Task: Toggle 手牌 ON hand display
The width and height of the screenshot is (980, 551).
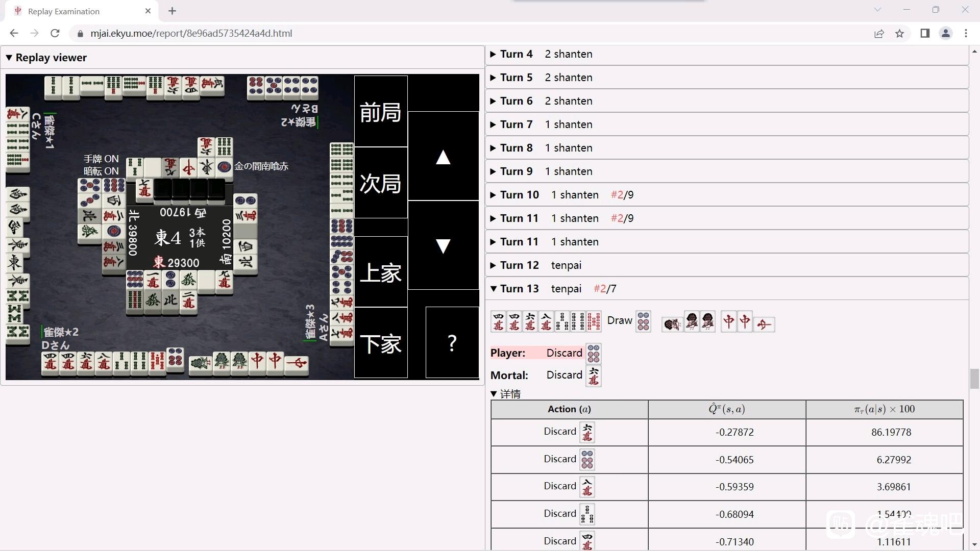Action: coord(101,159)
